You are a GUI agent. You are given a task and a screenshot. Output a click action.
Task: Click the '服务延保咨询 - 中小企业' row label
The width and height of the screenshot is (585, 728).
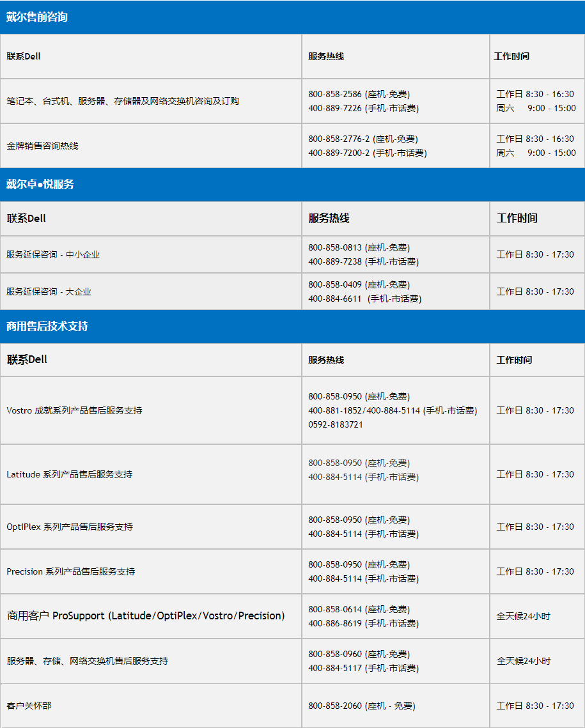(x=53, y=254)
